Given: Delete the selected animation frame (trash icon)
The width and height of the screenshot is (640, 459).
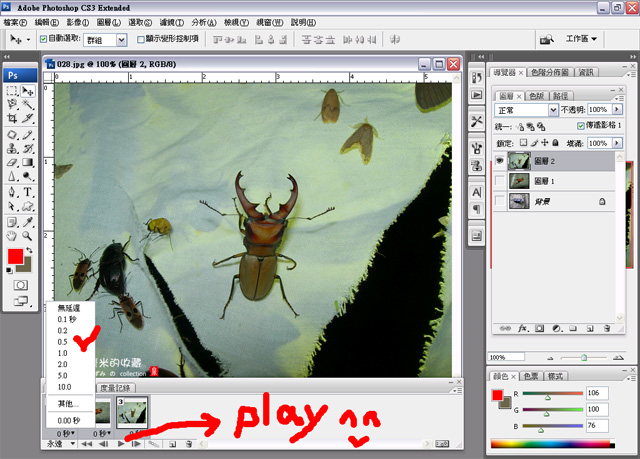Looking at the screenshot, I should pos(190,442).
